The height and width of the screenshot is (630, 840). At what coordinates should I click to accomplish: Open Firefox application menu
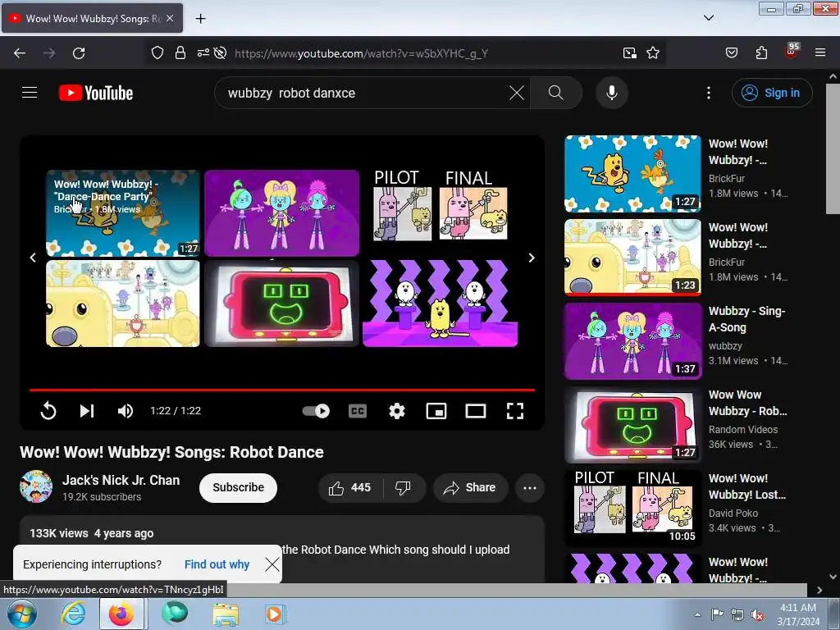point(819,53)
